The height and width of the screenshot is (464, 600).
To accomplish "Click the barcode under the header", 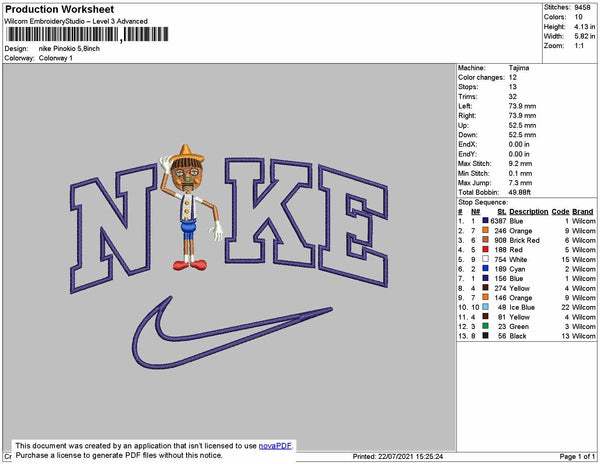I will 87,35.
